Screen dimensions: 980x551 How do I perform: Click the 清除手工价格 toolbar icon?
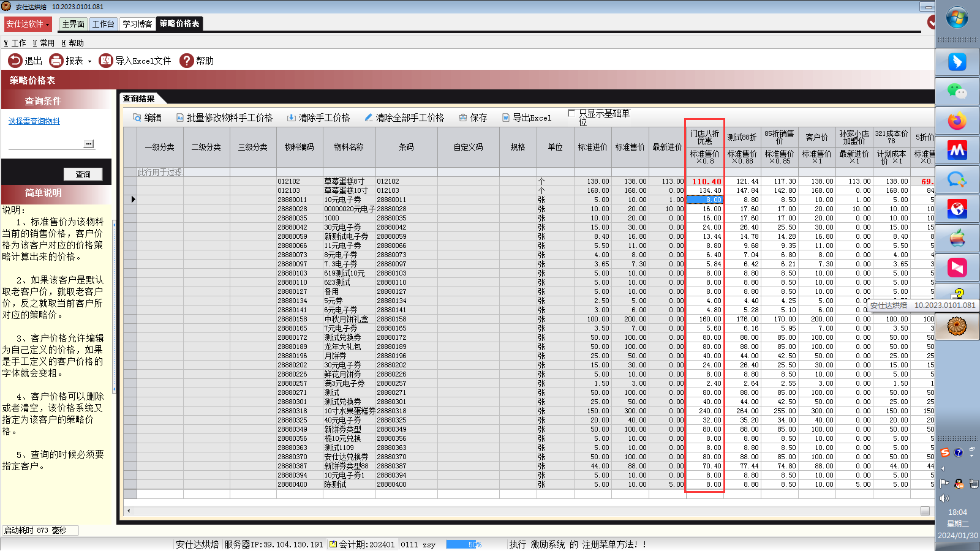(292, 118)
